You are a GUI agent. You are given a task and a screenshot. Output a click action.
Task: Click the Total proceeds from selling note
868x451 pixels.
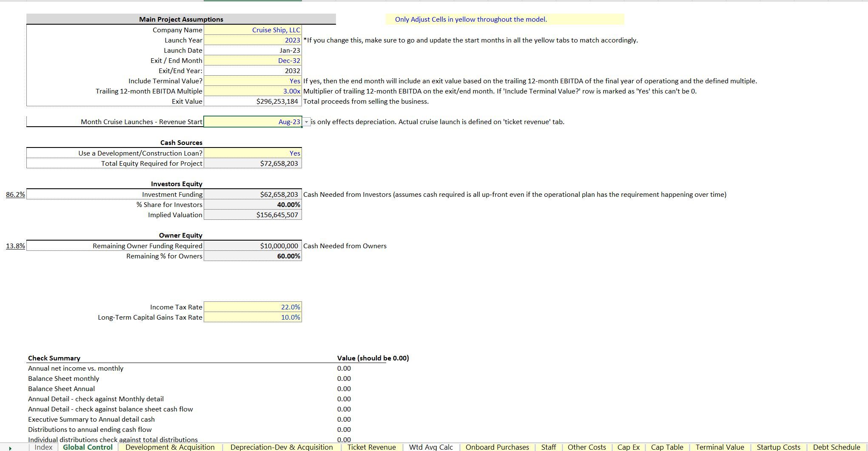click(x=366, y=101)
